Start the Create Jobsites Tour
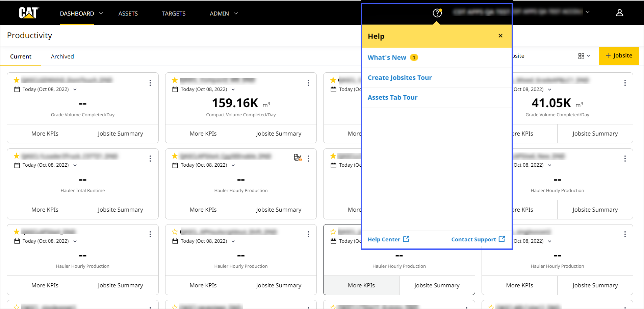Image resolution: width=644 pixels, height=309 pixels. (x=400, y=77)
